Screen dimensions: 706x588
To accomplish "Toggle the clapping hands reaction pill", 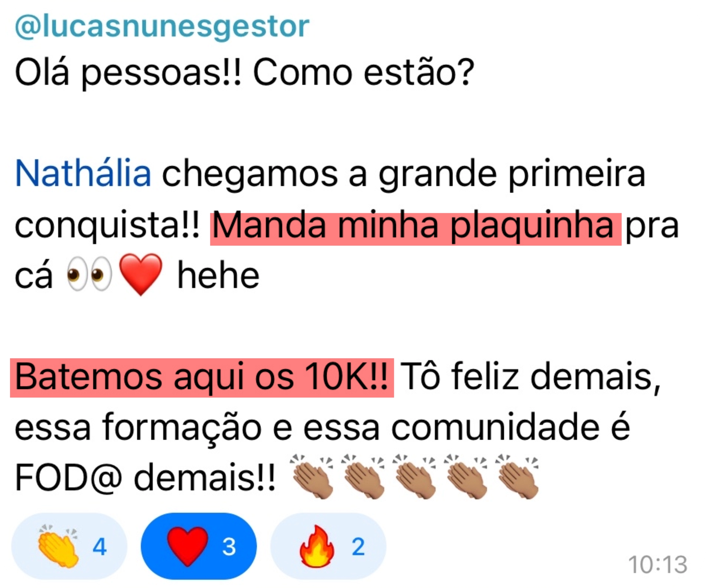I will 69,547.
